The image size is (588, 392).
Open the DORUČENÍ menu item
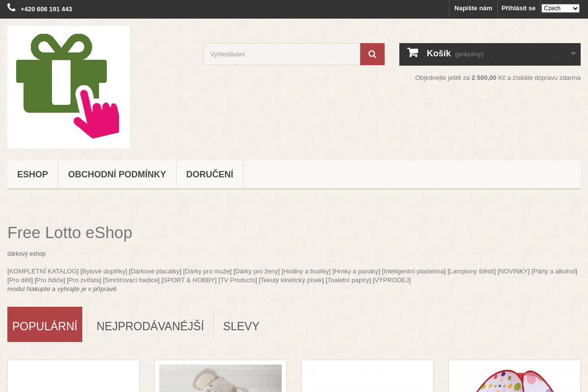[x=210, y=174]
